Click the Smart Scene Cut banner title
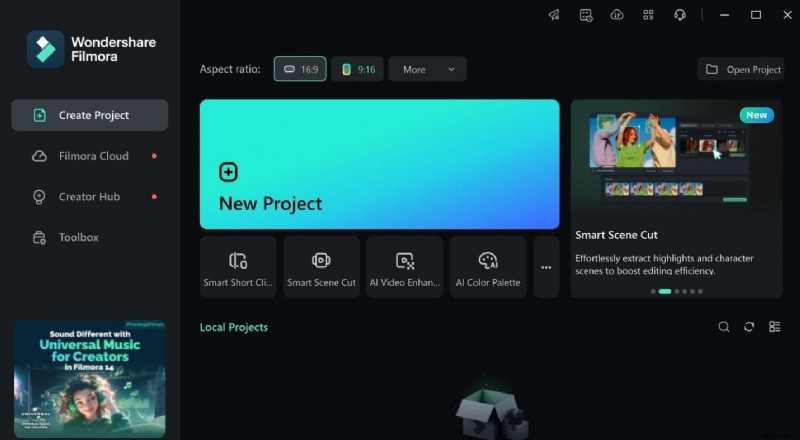This screenshot has height=440, width=800. [x=616, y=235]
